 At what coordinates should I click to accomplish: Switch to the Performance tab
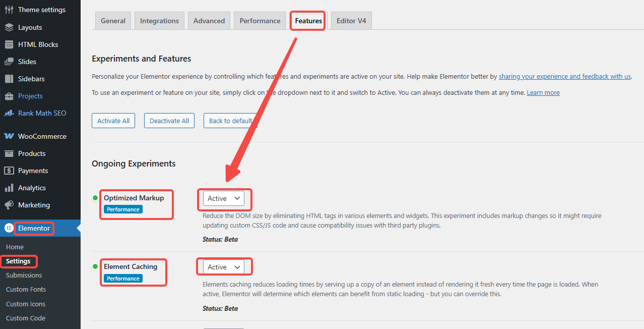(x=260, y=21)
